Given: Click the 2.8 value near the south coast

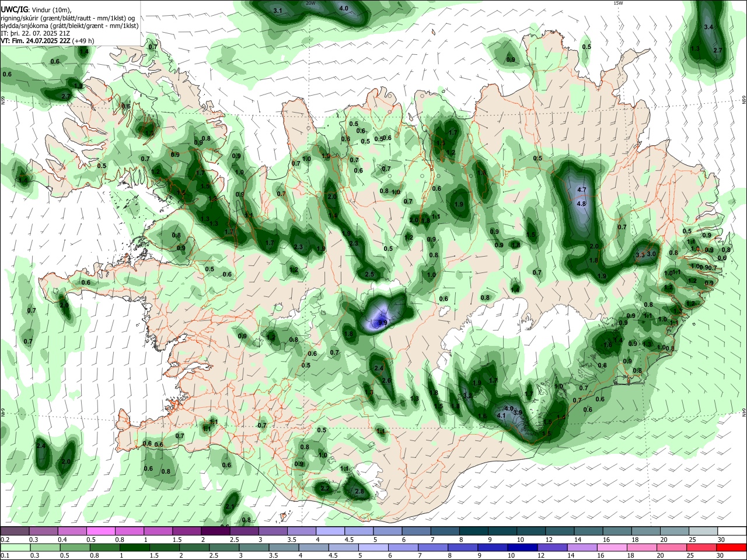Looking at the screenshot, I should [x=359, y=492].
